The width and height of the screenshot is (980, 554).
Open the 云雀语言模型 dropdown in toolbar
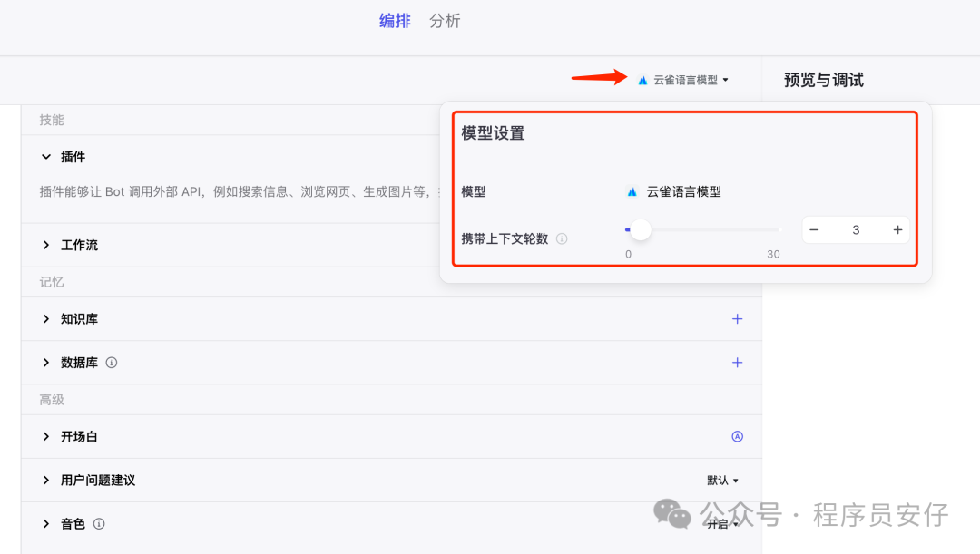coord(683,80)
